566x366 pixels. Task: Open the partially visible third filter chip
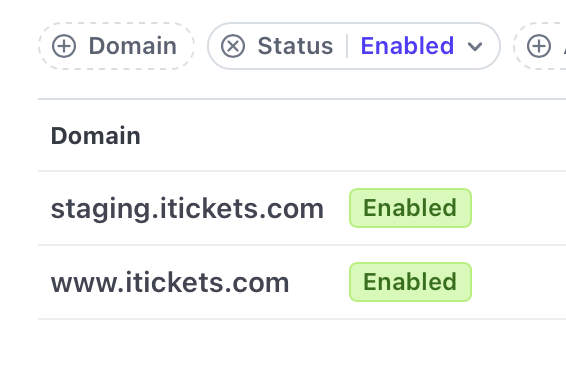pos(540,46)
